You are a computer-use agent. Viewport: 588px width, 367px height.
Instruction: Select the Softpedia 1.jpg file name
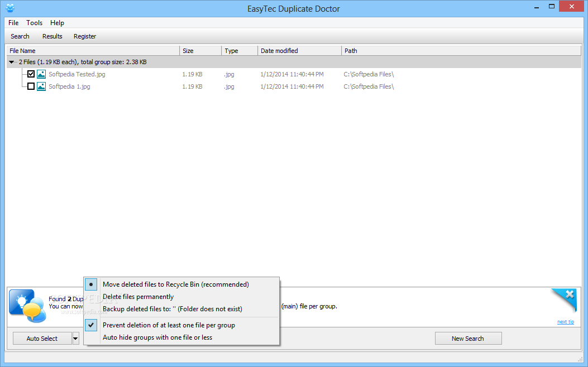point(69,86)
